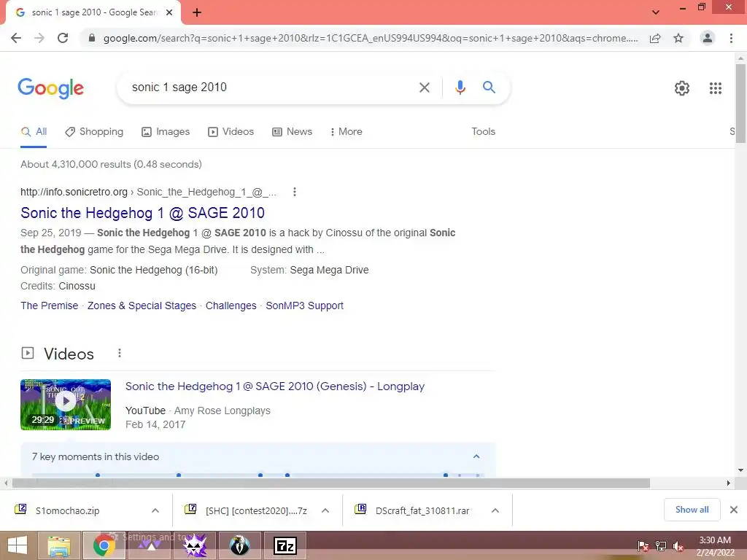Open the S1omochao.zip download
The width and height of the screenshot is (747, 560).
tap(68, 510)
